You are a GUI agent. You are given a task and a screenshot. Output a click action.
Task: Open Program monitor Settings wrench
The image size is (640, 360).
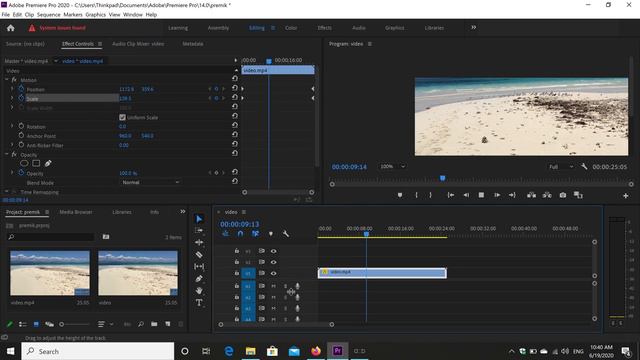pyautogui.click(x=584, y=167)
